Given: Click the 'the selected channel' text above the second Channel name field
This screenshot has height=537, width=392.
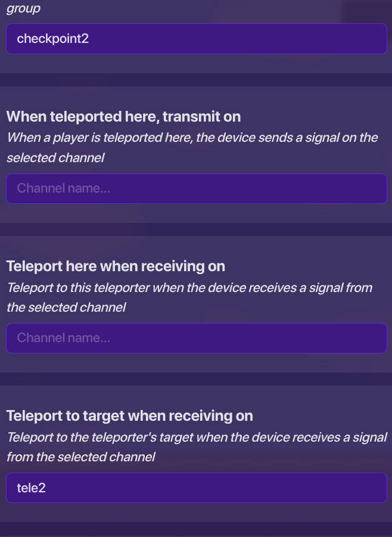Looking at the screenshot, I should (66, 308).
